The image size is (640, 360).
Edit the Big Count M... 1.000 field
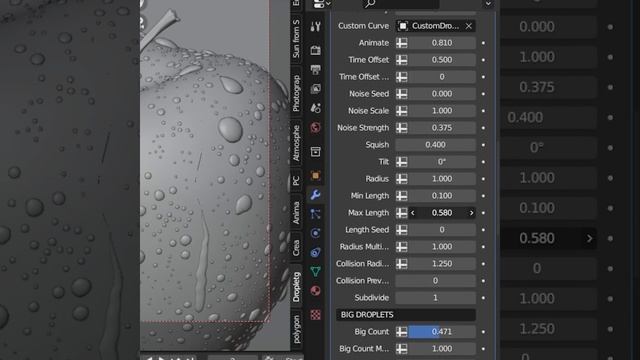coord(442,349)
